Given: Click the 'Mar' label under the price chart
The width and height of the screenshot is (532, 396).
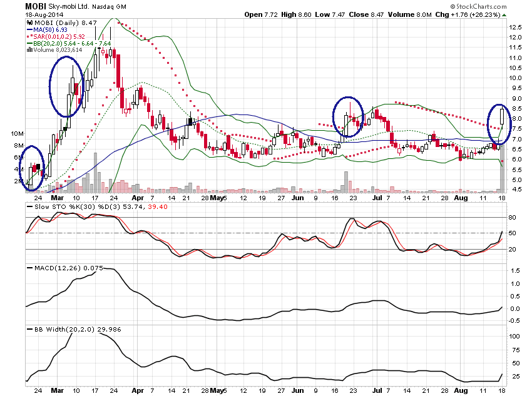Looking at the screenshot, I should tap(58, 198).
